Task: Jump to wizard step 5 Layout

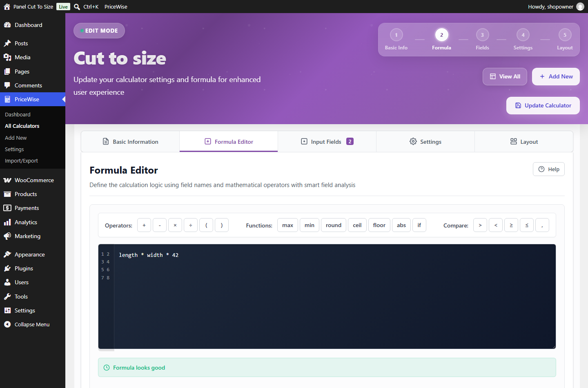Action: coord(565,39)
